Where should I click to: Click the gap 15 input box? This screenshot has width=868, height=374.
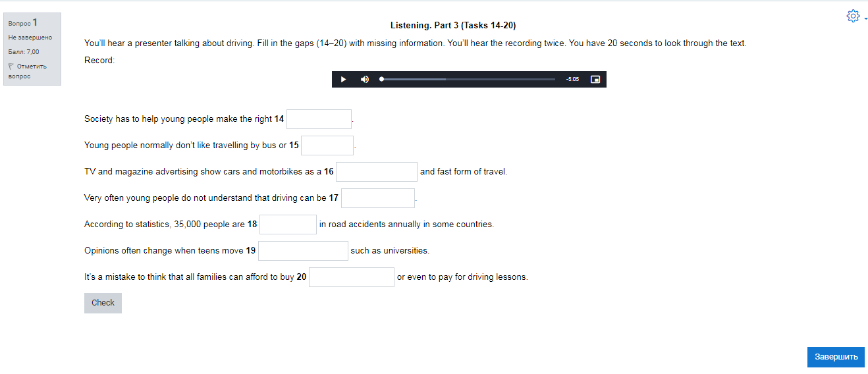(x=327, y=146)
